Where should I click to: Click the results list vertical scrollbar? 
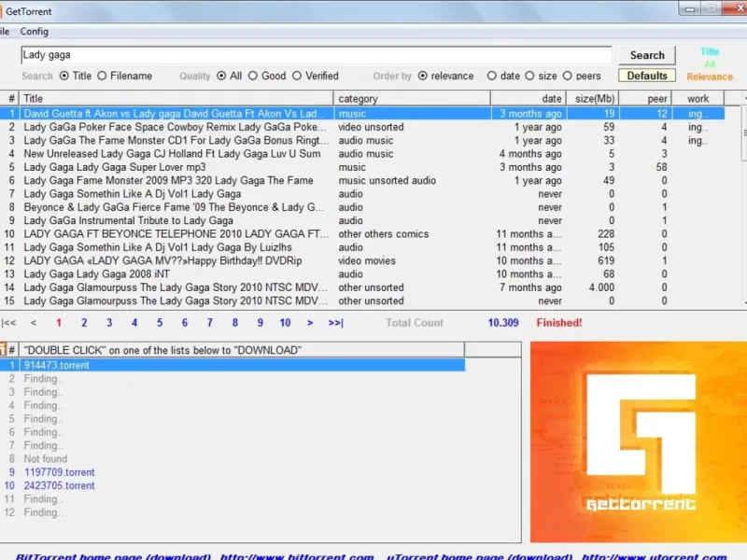[x=743, y=200]
